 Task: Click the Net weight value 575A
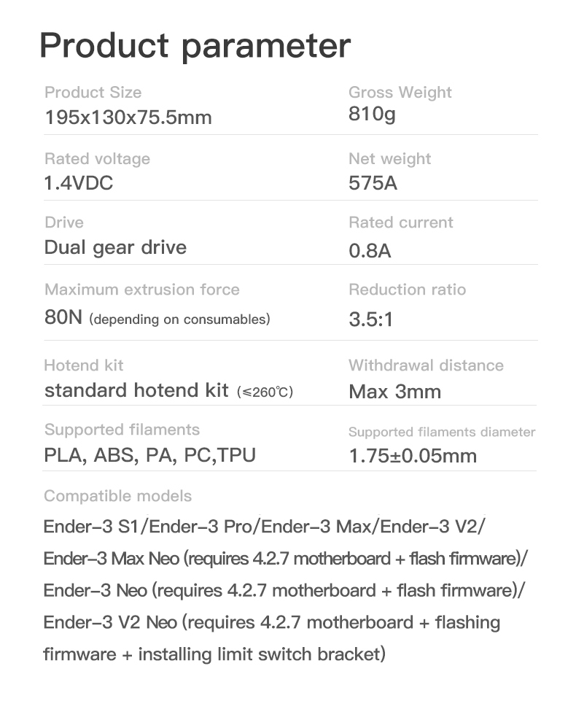(373, 183)
